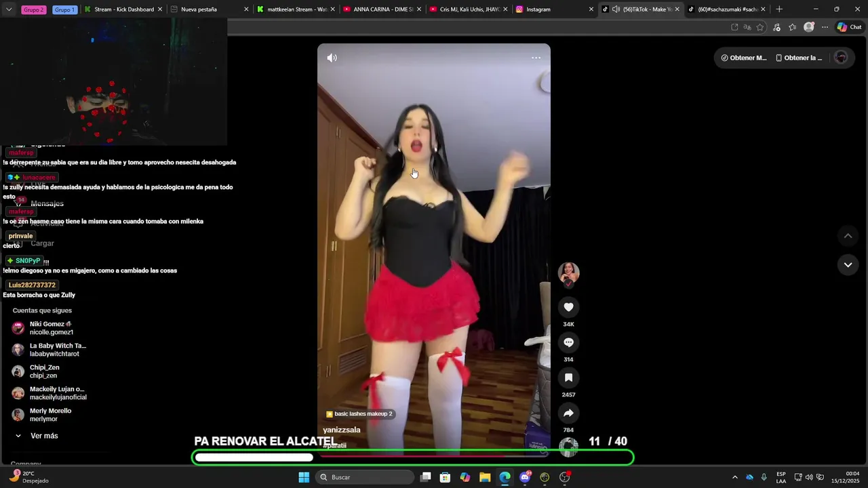The width and height of the screenshot is (868, 488).
Task: Switch to the ANNA CARINA YouTube tab
Action: click(382, 9)
